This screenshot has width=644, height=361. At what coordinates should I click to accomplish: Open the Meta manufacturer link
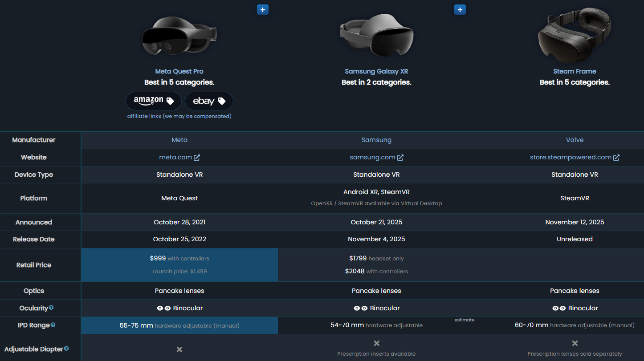coord(179,140)
